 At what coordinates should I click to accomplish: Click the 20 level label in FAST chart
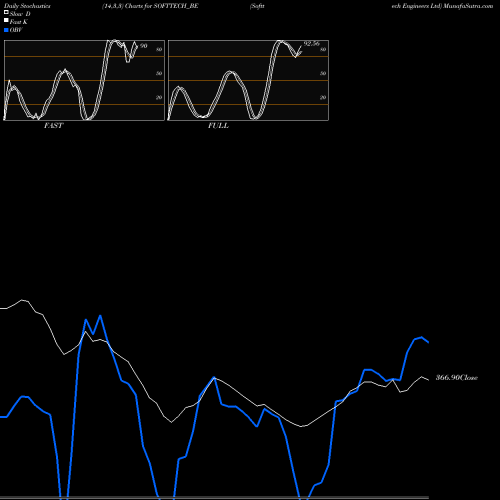[159, 97]
